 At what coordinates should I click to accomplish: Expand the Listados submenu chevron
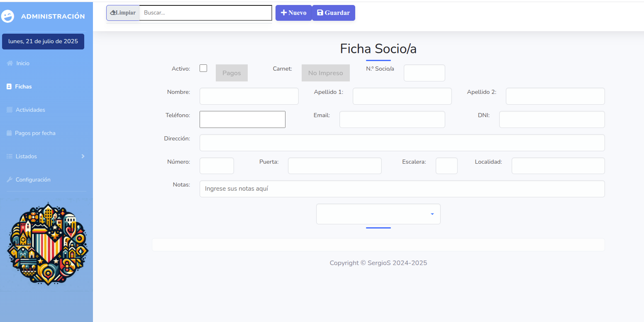click(x=83, y=156)
